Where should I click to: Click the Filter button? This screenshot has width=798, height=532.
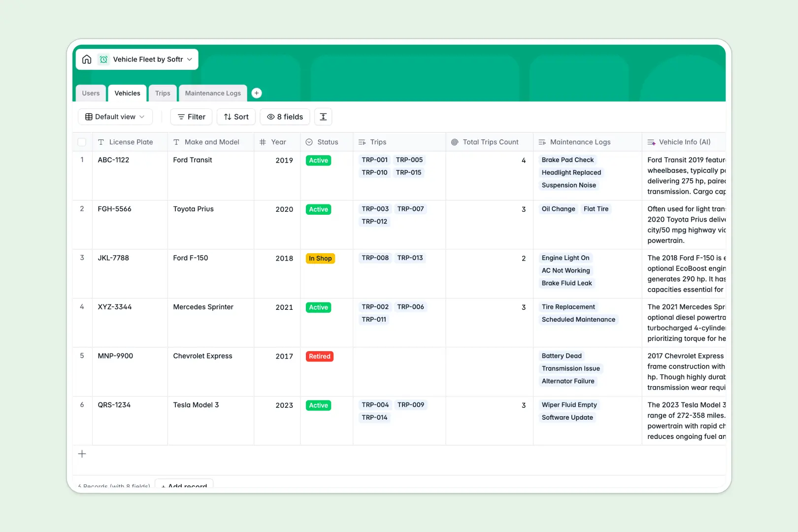click(x=191, y=117)
